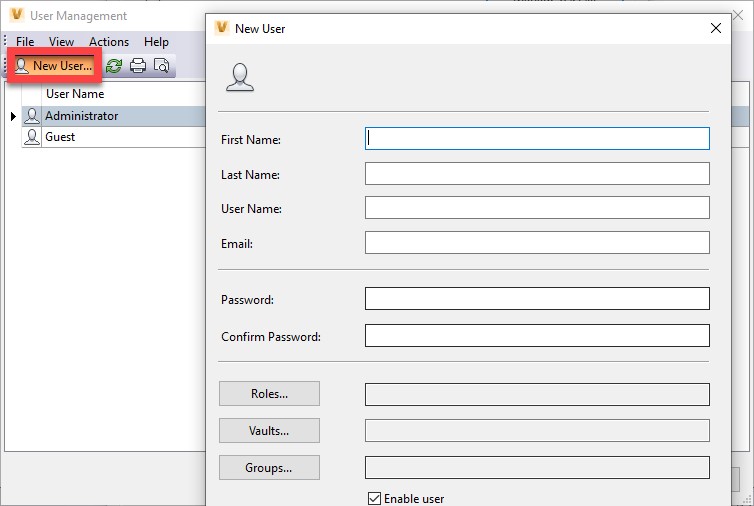Select the Administrator user row
The image size is (754, 506).
pos(114,116)
